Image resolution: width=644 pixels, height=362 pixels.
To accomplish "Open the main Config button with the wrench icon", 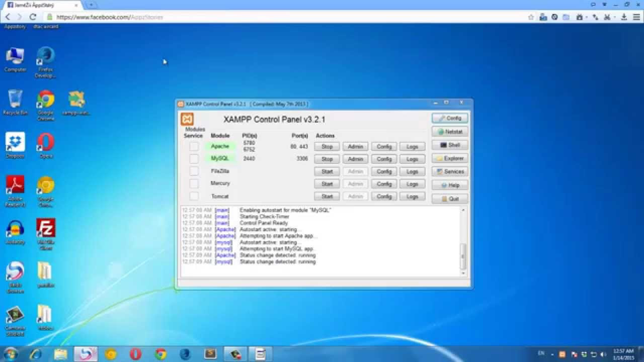I will [450, 118].
